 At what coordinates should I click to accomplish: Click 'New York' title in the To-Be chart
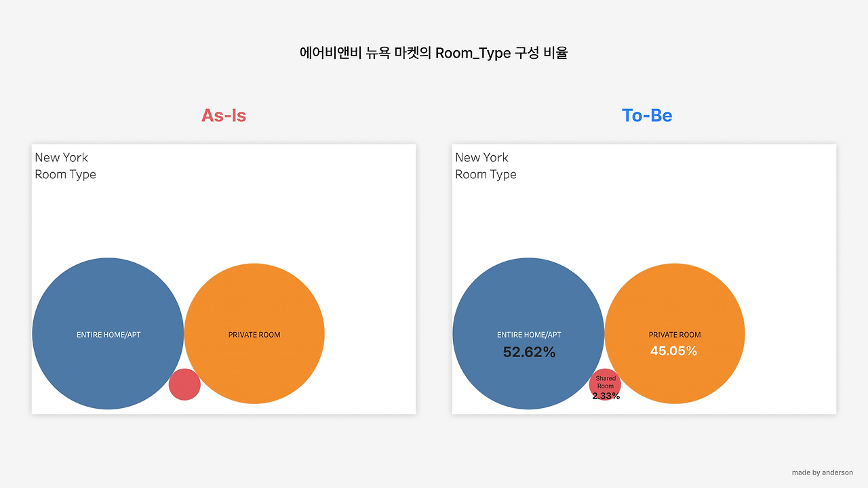(x=482, y=157)
